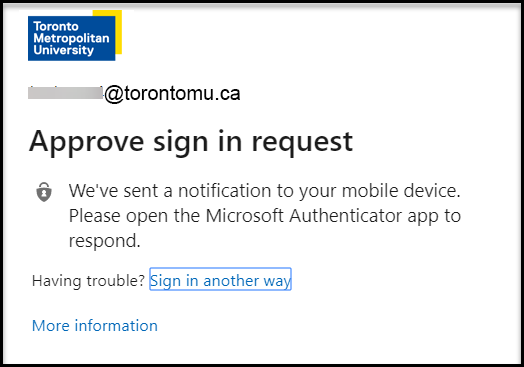Click the Toronto Metropolitan University logo
This screenshot has width=524, height=367.
[75, 35]
